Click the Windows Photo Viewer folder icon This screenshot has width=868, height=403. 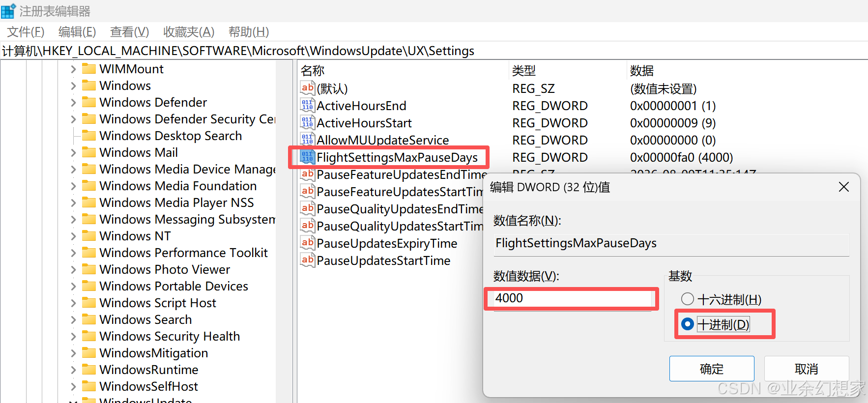click(x=89, y=269)
